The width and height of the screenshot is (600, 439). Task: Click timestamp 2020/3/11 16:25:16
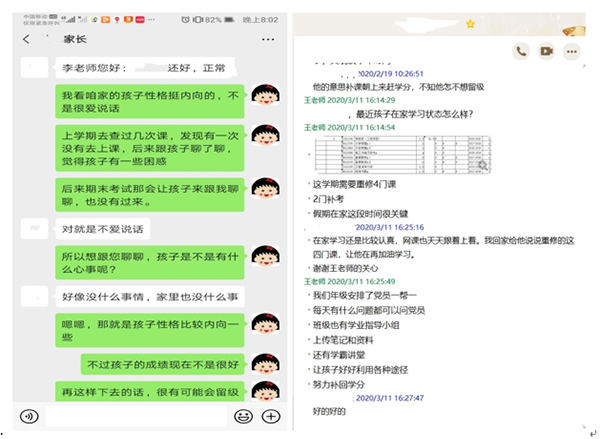(x=390, y=227)
